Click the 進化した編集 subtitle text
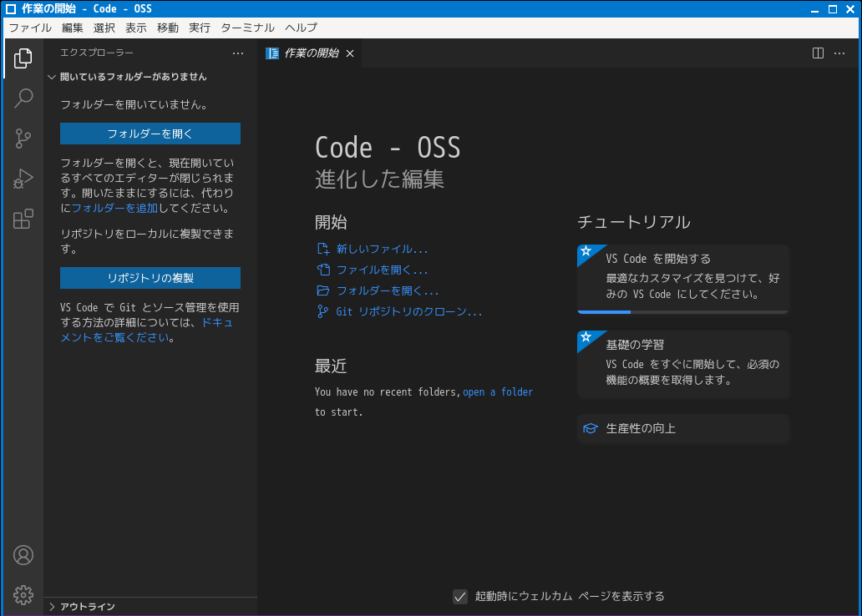 379,179
